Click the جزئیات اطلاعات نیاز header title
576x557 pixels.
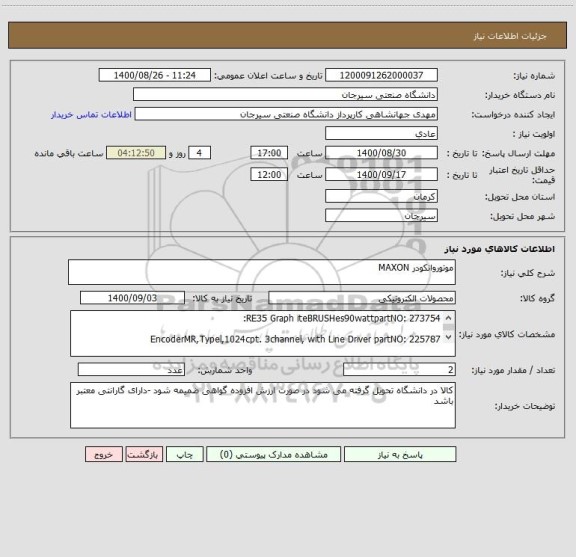coord(510,36)
